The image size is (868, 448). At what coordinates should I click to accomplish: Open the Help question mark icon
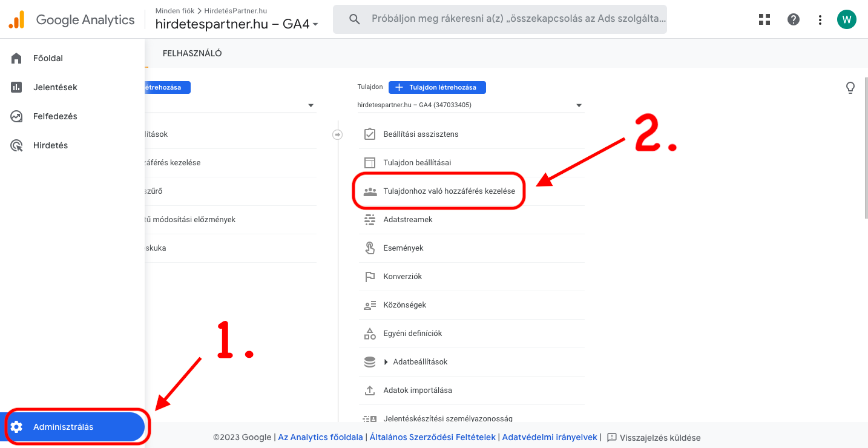pyautogui.click(x=793, y=19)
